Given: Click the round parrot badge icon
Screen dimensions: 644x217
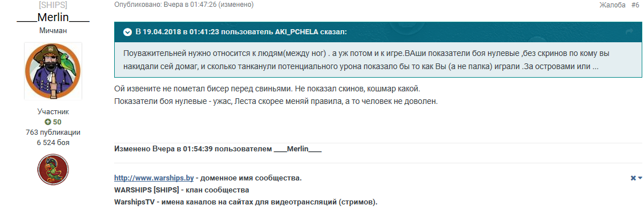Looking at the screenshot, I should pos(53,170).
